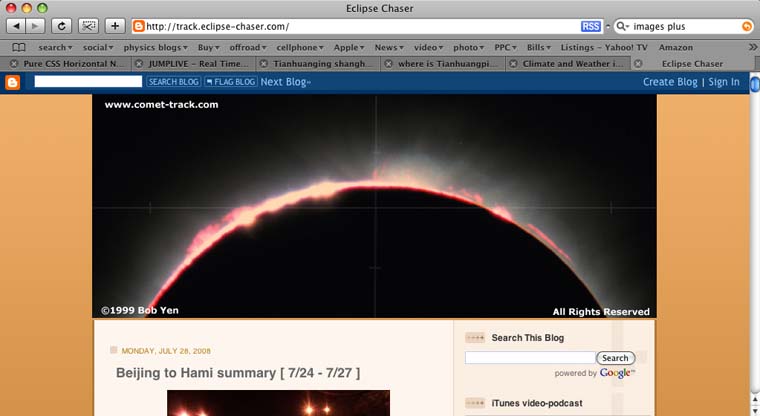Click the FLAG BLOG button

pyautogui.click(x=230, y=82)
